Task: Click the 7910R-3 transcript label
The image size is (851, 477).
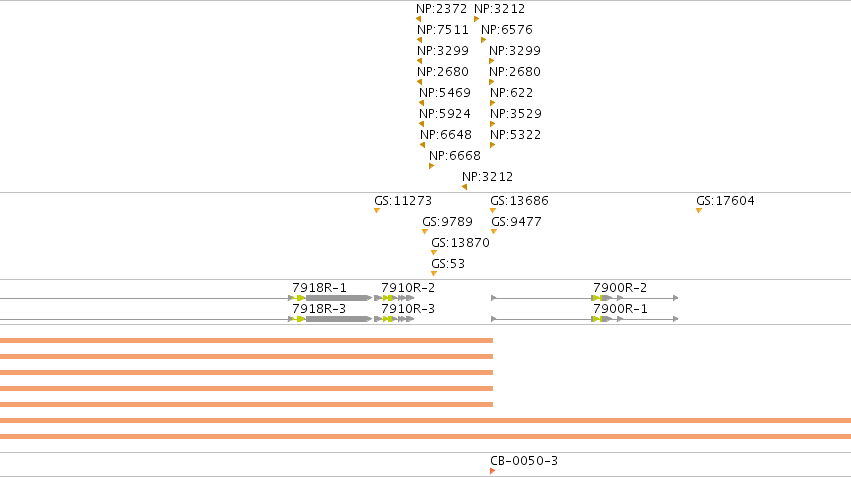Action: tap(408, 309)
